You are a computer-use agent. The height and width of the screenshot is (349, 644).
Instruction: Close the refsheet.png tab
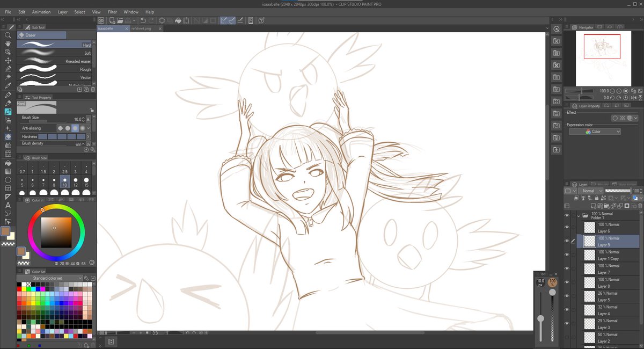click(160, 28)
